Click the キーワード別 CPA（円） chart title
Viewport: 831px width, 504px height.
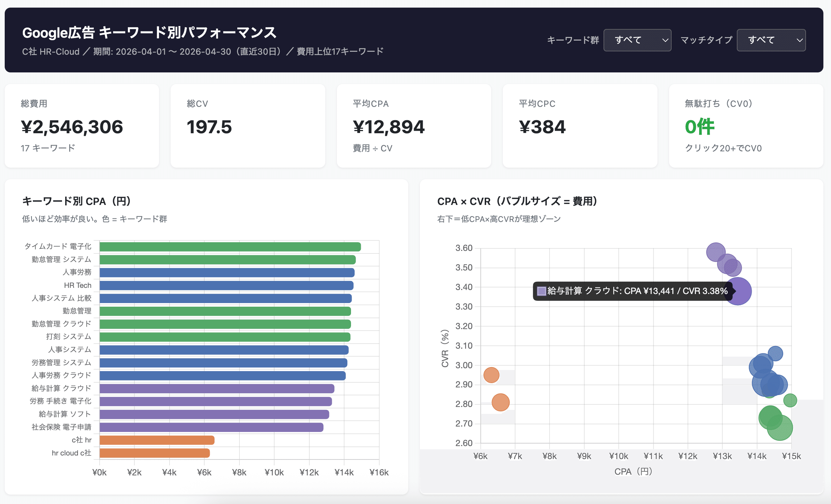click(76, 201)
